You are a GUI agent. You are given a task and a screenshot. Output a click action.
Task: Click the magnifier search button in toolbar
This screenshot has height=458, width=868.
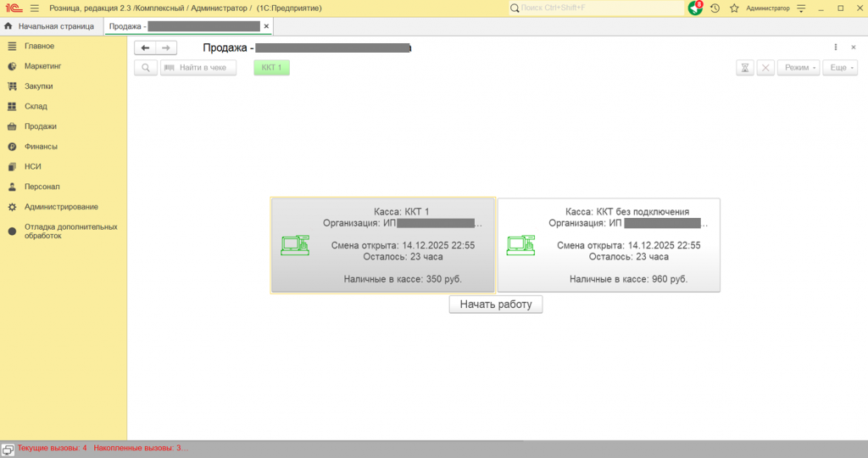[x=146, y=68]
